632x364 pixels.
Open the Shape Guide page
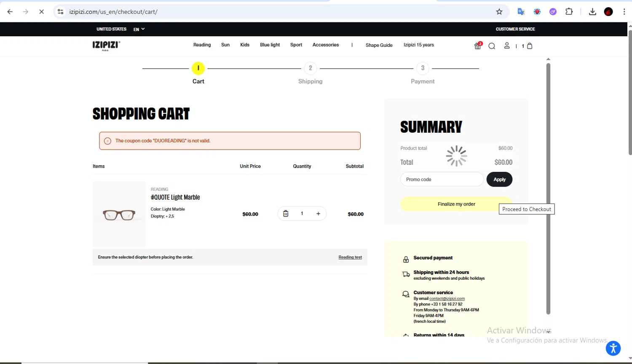[379, 45]
